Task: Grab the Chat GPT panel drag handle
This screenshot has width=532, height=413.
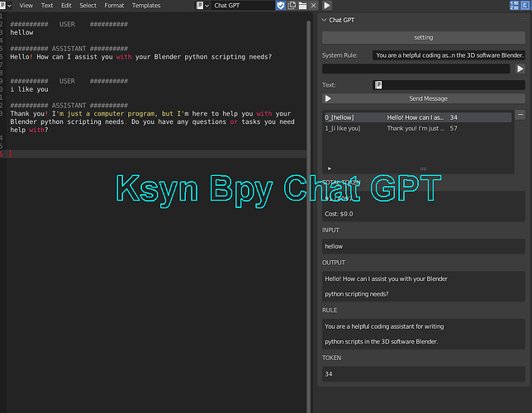Action: pos(523,20)
